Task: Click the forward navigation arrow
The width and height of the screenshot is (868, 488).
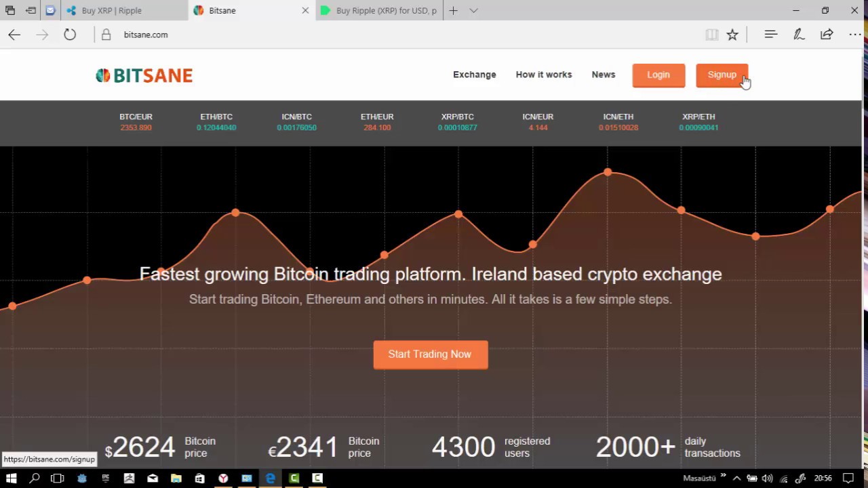Action: point(42,35)
